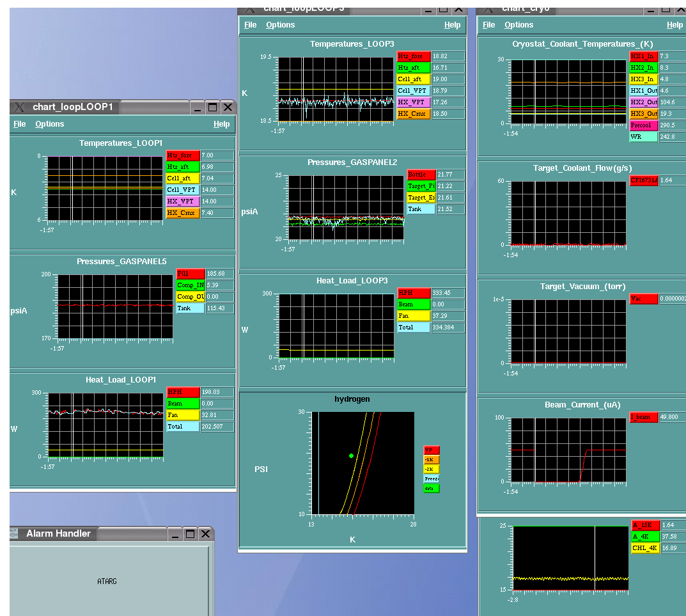The height and width of the screenshot is (616, 686).
Task: Select the -1K curve legend in hydrogen plot
Action: tap(432, 460)
